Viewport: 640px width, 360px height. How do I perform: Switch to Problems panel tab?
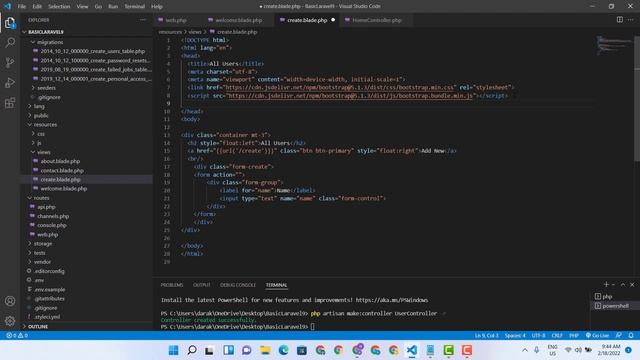point(172,285)
